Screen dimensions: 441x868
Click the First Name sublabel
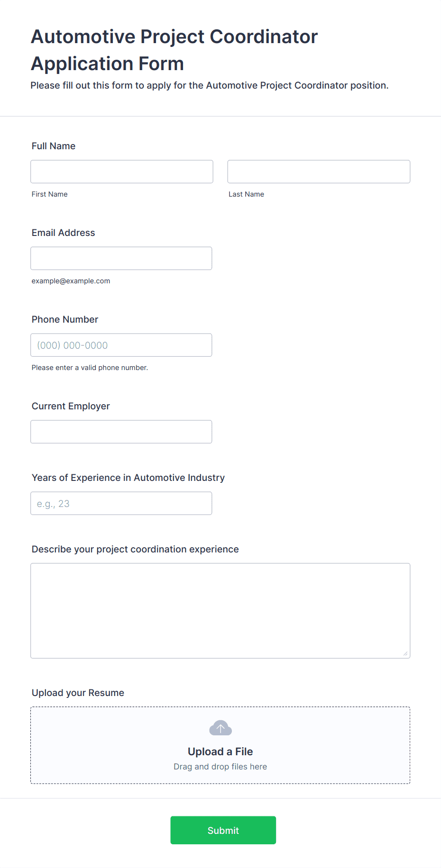[50, 194]
